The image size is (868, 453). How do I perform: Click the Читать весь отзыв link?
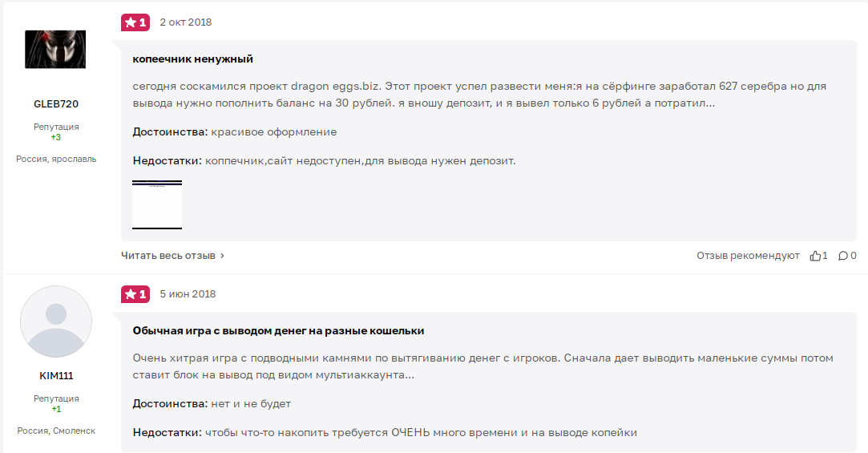168,256
